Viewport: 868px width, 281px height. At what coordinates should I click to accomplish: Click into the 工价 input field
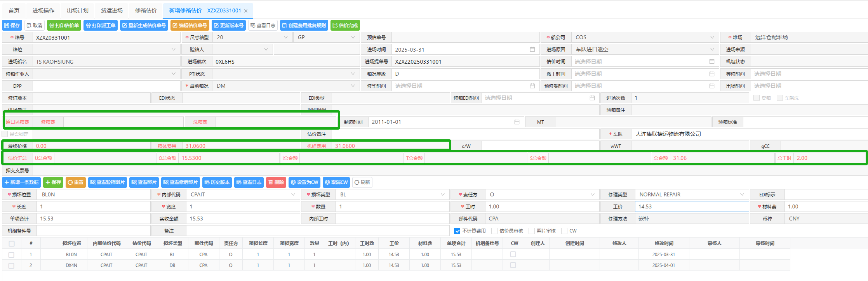coord(691,206)
